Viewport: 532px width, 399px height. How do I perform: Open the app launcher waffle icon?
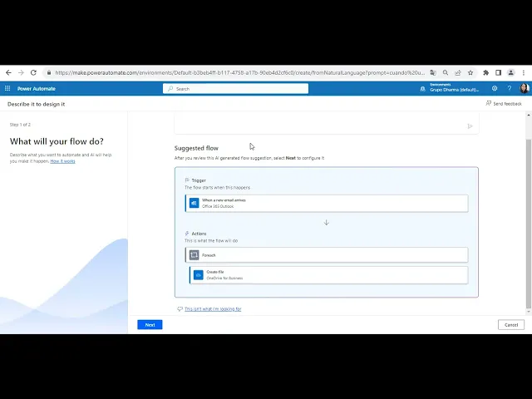click(7, 89)
